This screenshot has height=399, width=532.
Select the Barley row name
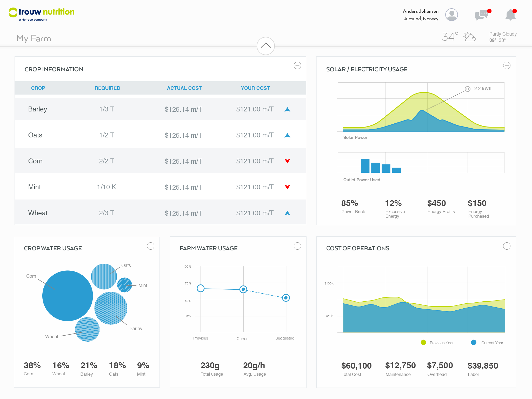[x=38, y=109]
